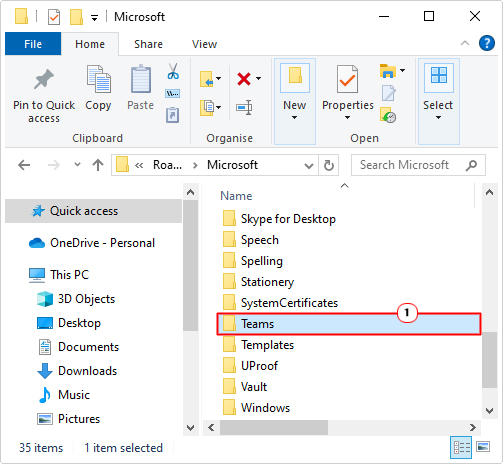Select Quick access in navigation pane

pyautogui.click(x=94, y=211)
